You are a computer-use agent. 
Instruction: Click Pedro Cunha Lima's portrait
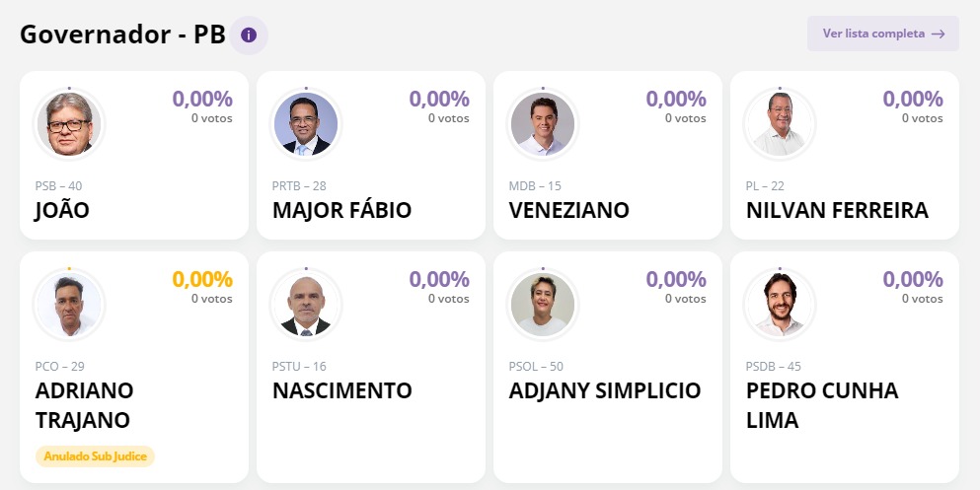click(780, 304)
